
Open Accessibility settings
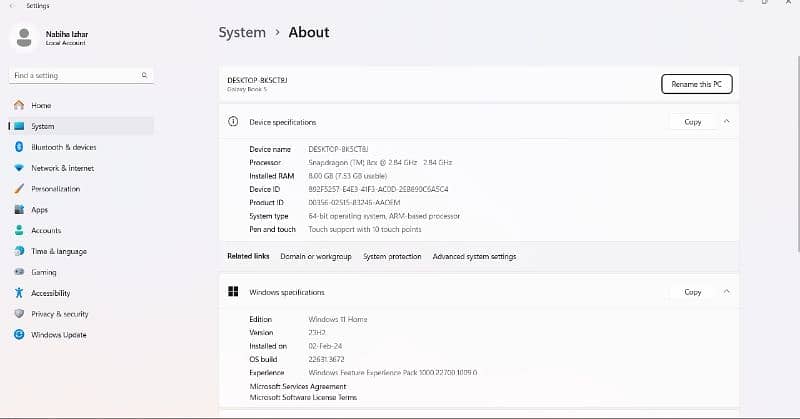(x=50, y=293)
